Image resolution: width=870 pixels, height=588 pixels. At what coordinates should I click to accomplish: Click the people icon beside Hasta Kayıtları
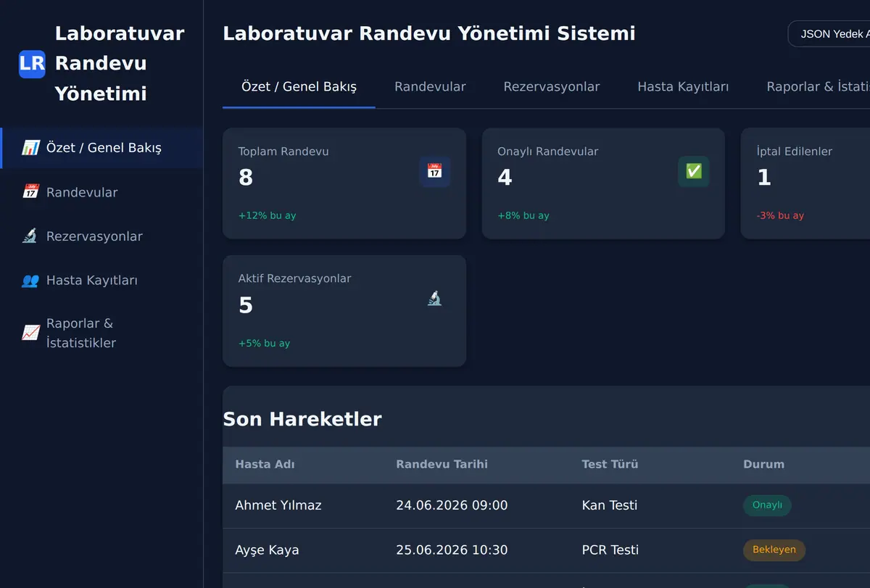coord(30,281)
